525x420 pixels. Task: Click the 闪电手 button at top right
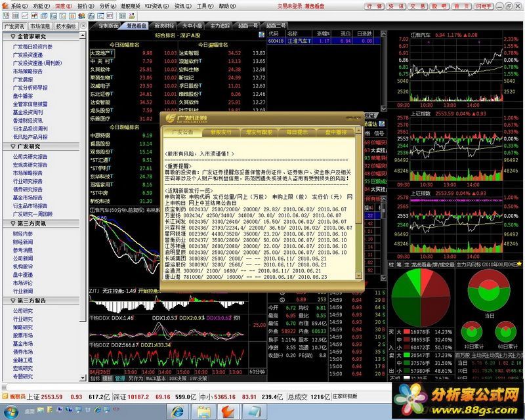[x=484, y=6]
